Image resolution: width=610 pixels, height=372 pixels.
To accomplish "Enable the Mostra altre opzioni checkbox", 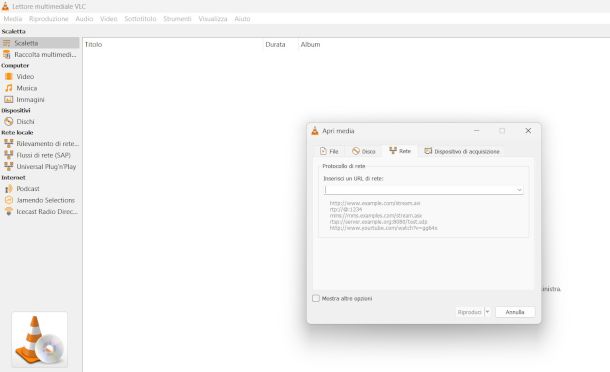I will [x=316, y=298].
